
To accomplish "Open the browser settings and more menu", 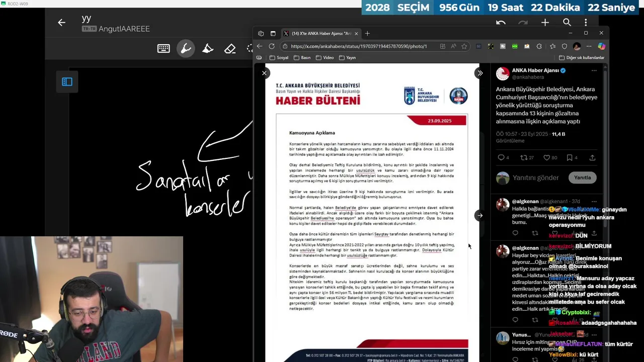I will (x=589, y=46).
